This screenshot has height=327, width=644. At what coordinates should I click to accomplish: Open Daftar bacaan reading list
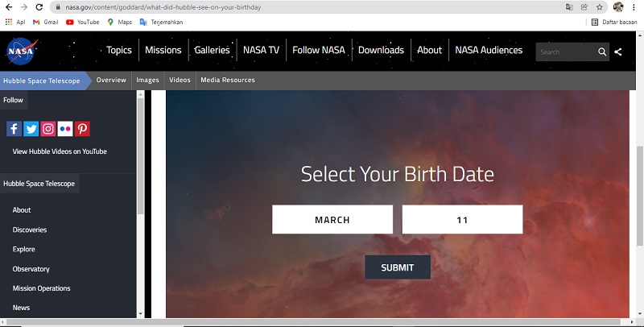pyautogui.click(x=614, y=23)
